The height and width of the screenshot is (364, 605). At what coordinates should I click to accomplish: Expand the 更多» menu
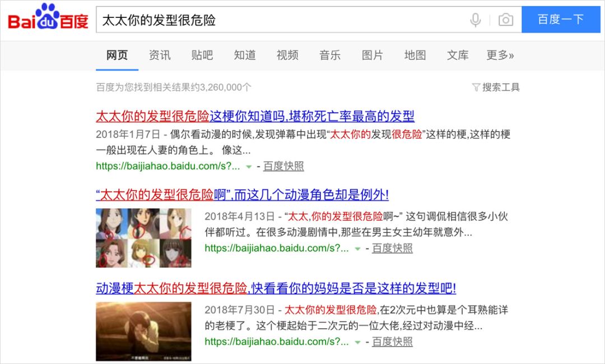tap(500, 55)
